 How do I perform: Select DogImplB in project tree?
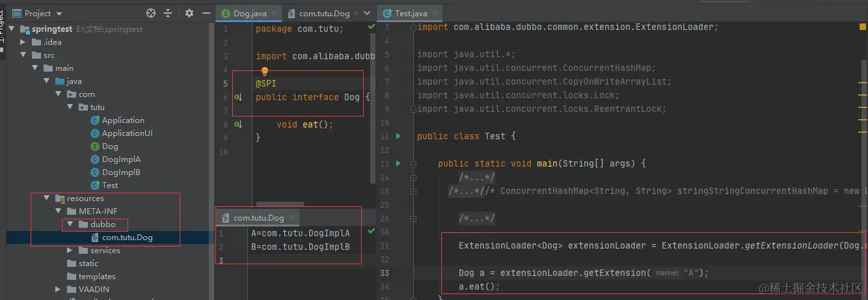click(x=121, y=172)
